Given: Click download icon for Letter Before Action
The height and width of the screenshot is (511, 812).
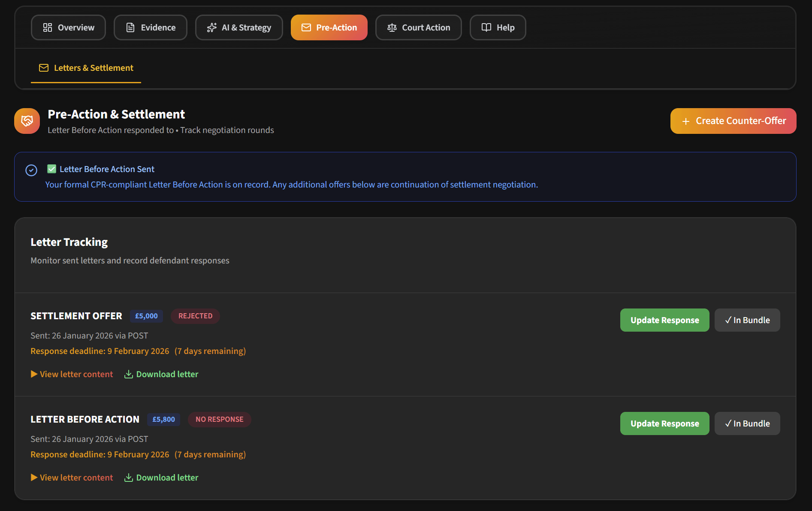Looking at the screenshot, I should (128, 478).
